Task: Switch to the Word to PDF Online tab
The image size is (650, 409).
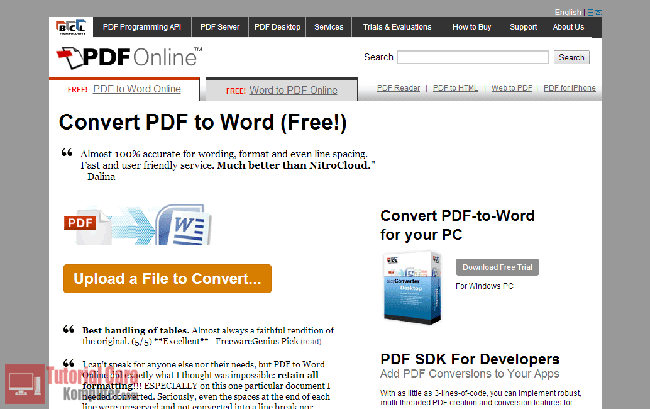Action: (x=282, y=90)
